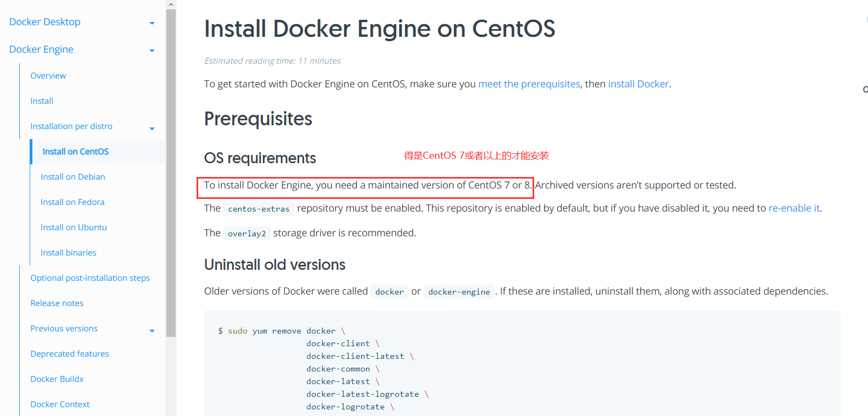Click the sidebar vertical scrollbar thumb
Screen dimensions: 868x416
(171, 173)
